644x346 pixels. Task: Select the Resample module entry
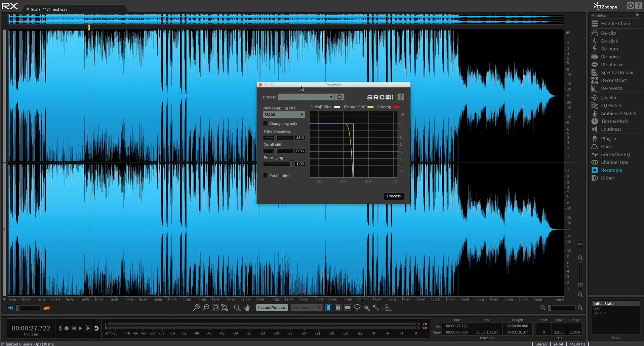click(x=611, y=170)
